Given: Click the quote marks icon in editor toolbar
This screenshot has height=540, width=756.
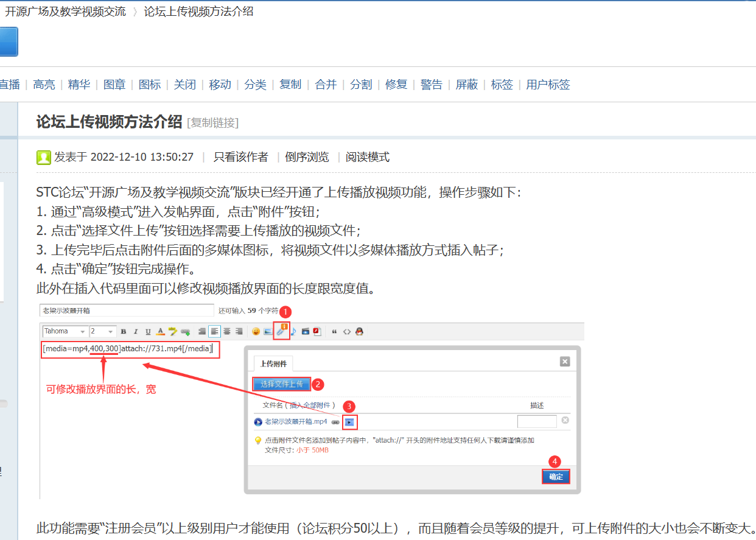Looking at the screenshot, I should click(335, 332).
